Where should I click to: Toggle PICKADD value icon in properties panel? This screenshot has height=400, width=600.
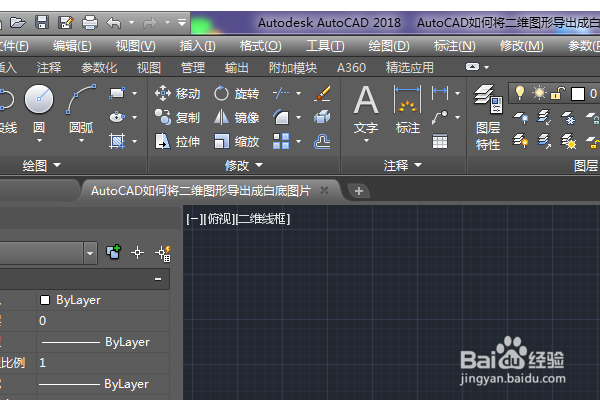tap(114, 252)
